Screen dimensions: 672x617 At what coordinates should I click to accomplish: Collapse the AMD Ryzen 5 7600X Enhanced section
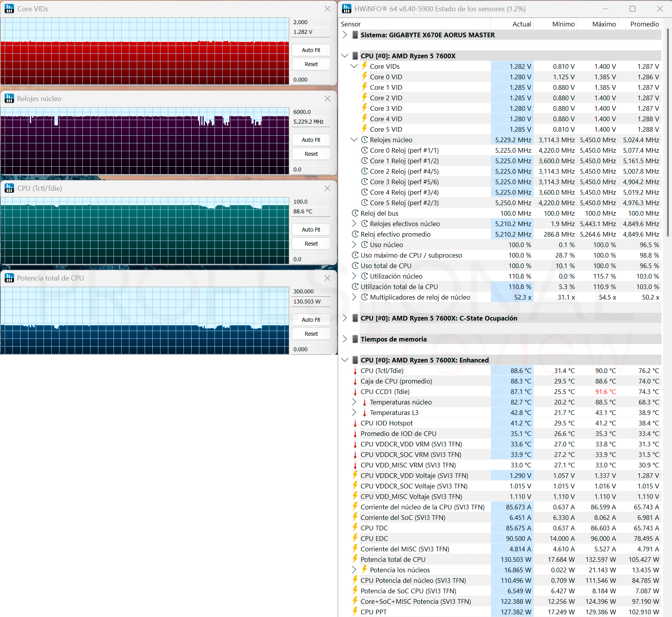pyautogui.click(x=345, y=360)
